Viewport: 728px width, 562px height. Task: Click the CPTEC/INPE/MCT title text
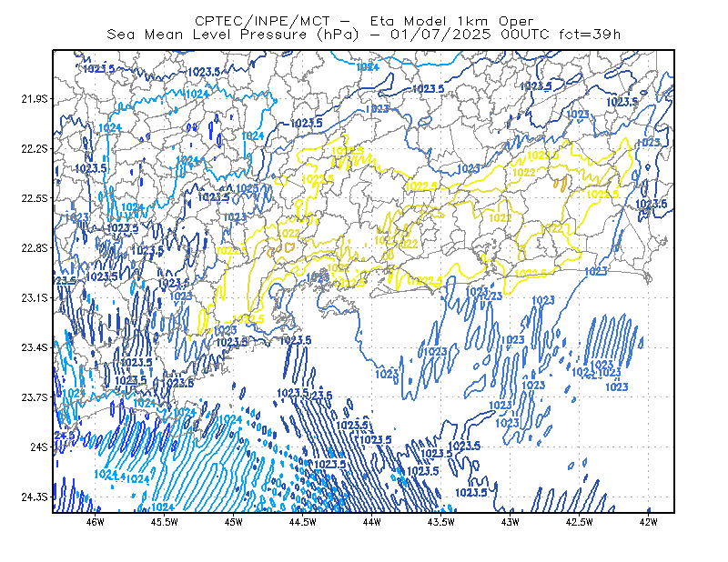pyautogui.click(x=262, y=21)
